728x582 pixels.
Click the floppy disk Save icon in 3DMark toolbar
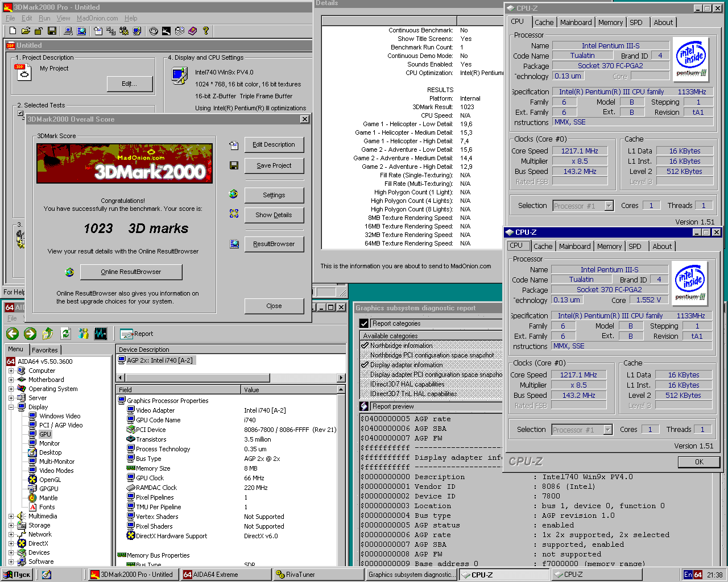tap(52, 31)
